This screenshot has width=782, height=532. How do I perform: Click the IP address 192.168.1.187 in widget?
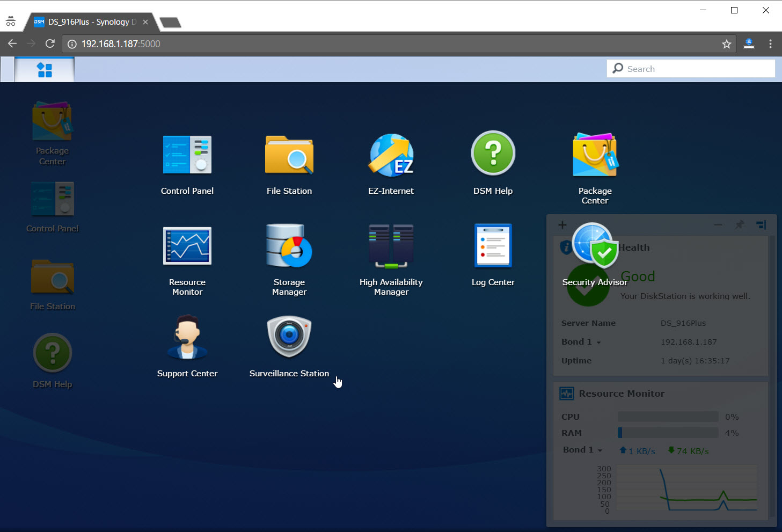689,342
